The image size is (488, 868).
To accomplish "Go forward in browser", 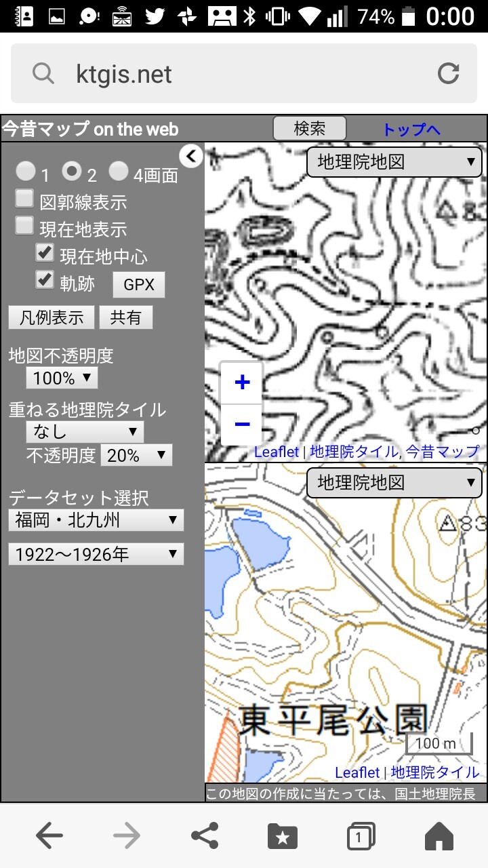I will (x=127, y=836).
